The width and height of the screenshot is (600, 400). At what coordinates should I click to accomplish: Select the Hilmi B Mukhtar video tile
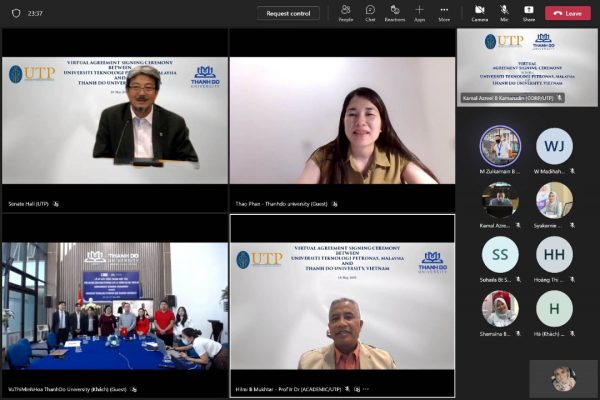coord(342,305)
